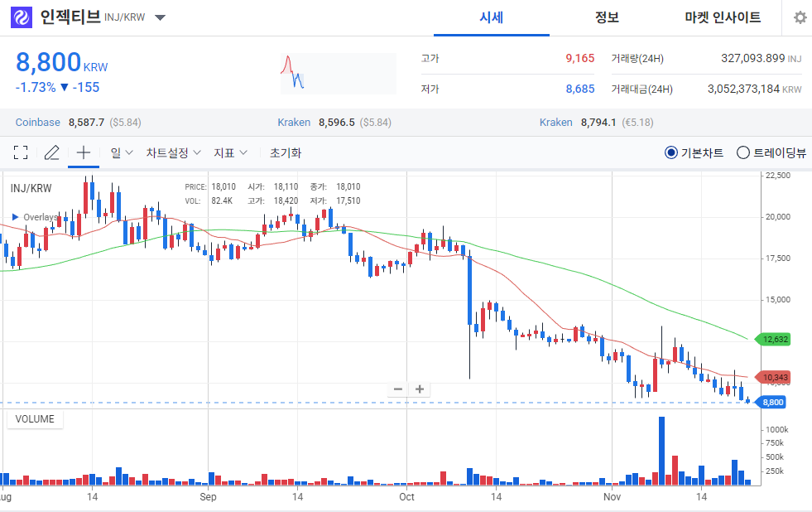Screen dimensions: 812x512
Task: Click the plus crosshair tool in chart toolbar
Action: (82, 152)
